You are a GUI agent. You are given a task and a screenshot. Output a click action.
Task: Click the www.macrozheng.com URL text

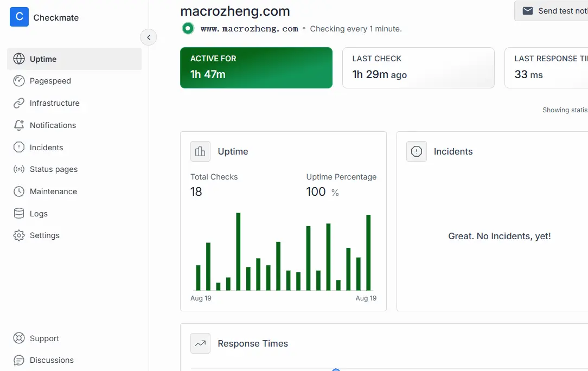click(249, 29)
